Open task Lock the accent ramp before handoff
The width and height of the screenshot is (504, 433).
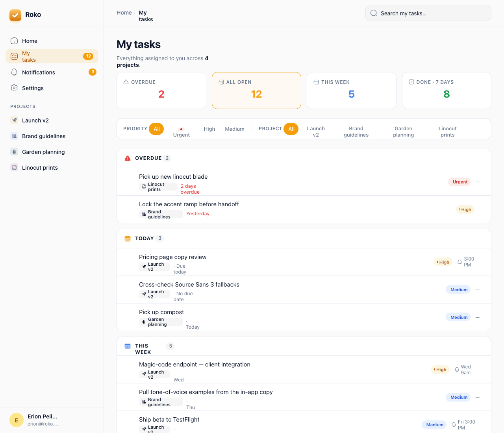tap(304, 209)
